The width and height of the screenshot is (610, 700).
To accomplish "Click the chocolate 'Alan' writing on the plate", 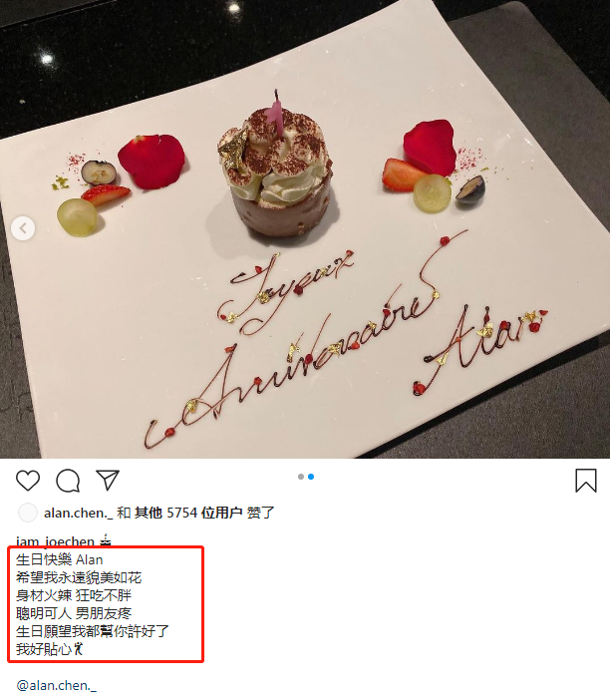I will tap(481, 346).
